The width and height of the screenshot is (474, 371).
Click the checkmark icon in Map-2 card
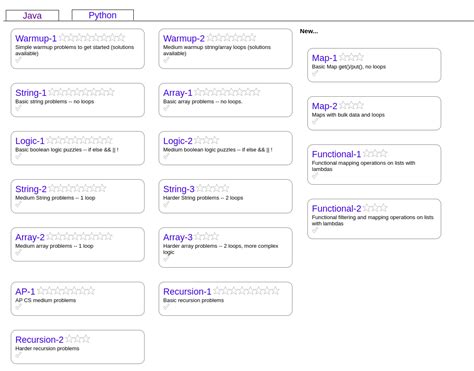pyautogui.click(x=315, y=121)
